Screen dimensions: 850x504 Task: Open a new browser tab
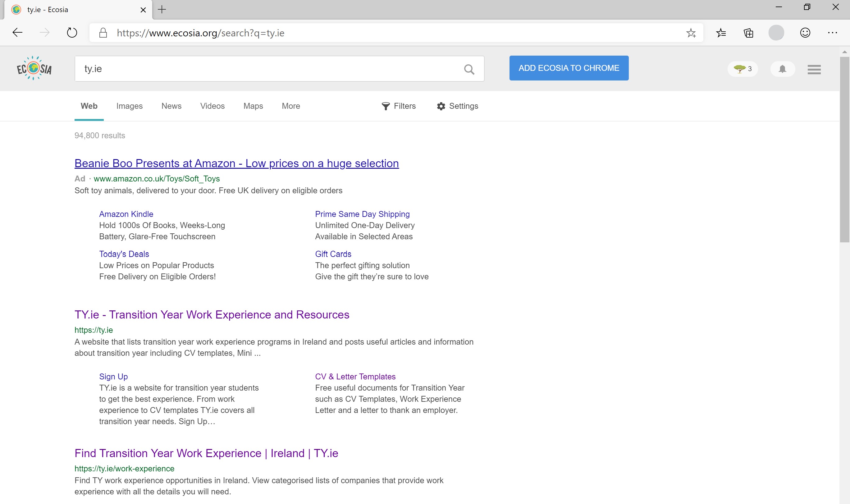pyautogui.click(x=162, y=10)
